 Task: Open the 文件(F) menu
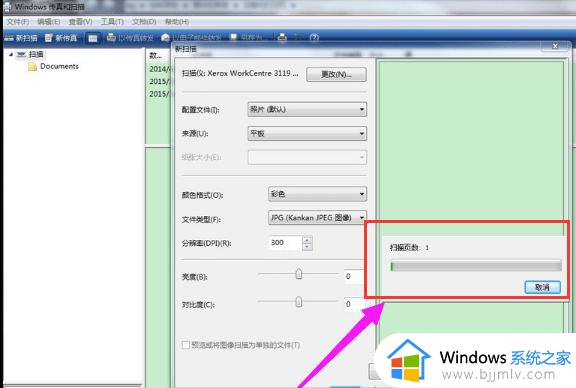pos(18,22)
